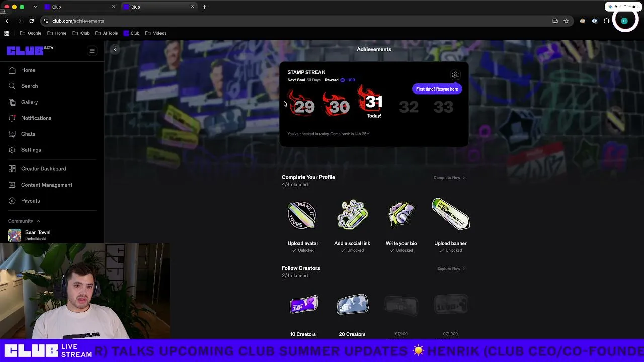Bookmark this page with the star icon
This screenshot has height=362, width=644.
(566, 21)
